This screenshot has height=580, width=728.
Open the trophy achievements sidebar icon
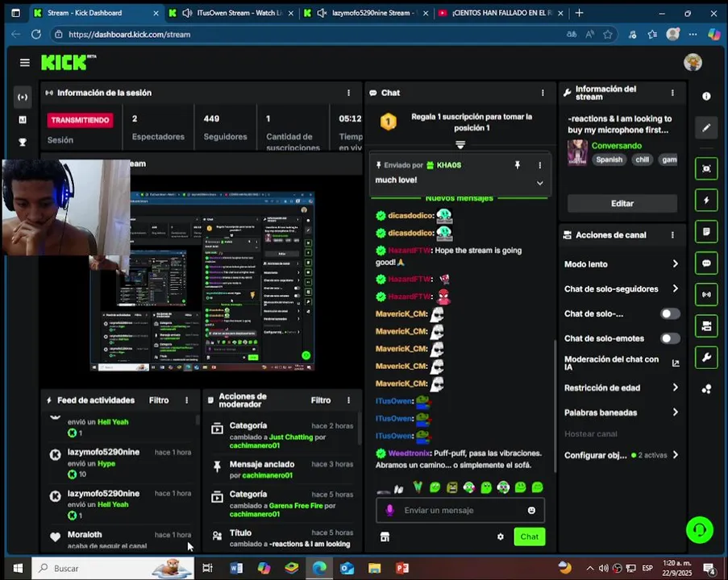[x=23, y=142]
